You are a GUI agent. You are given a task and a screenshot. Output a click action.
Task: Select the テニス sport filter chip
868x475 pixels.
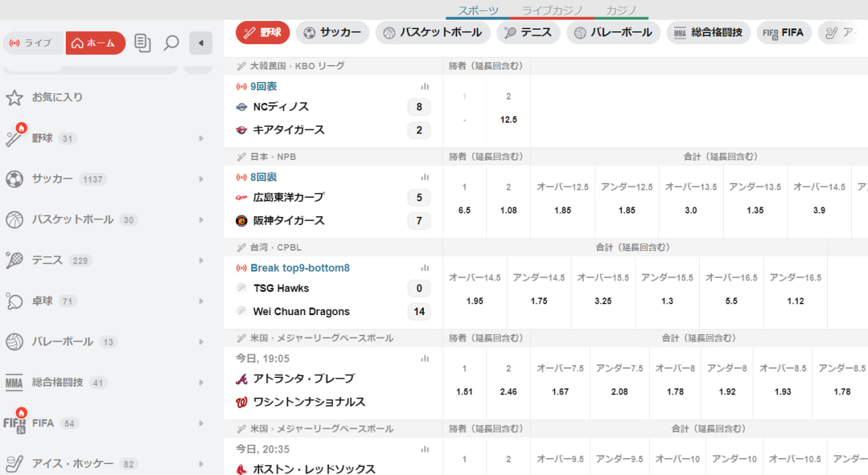[x=528, y=32]
